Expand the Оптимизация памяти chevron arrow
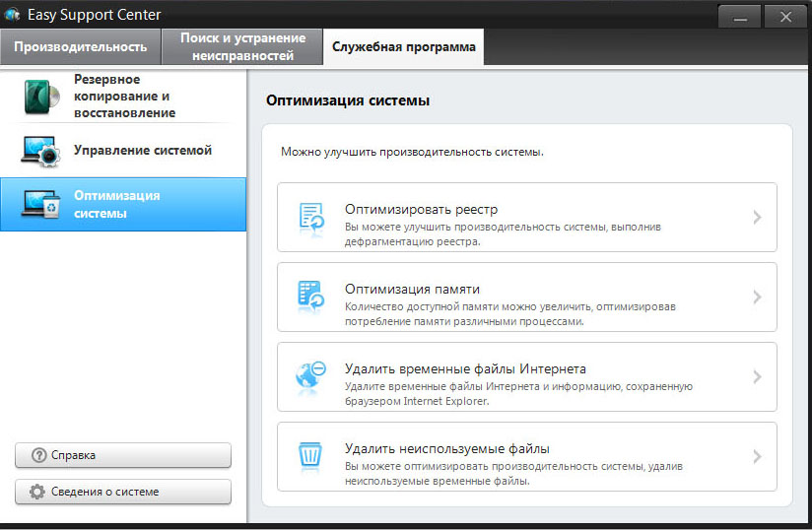 757,298
